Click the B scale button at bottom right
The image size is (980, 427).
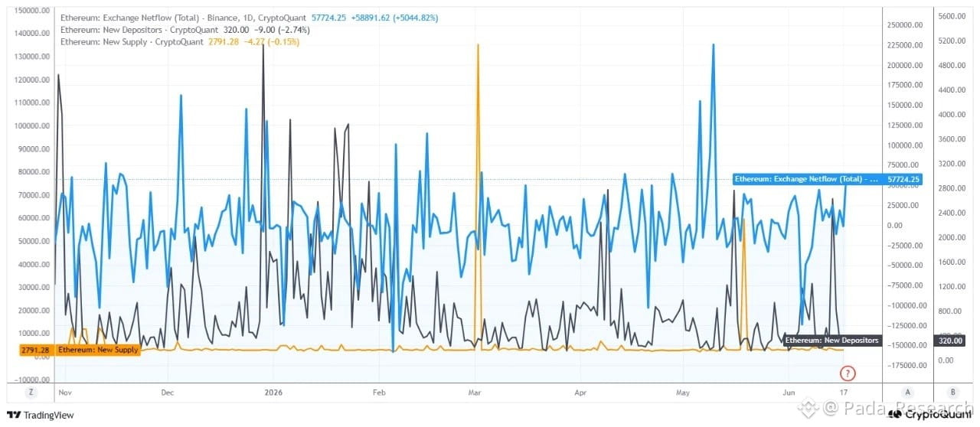click(953, 392)
